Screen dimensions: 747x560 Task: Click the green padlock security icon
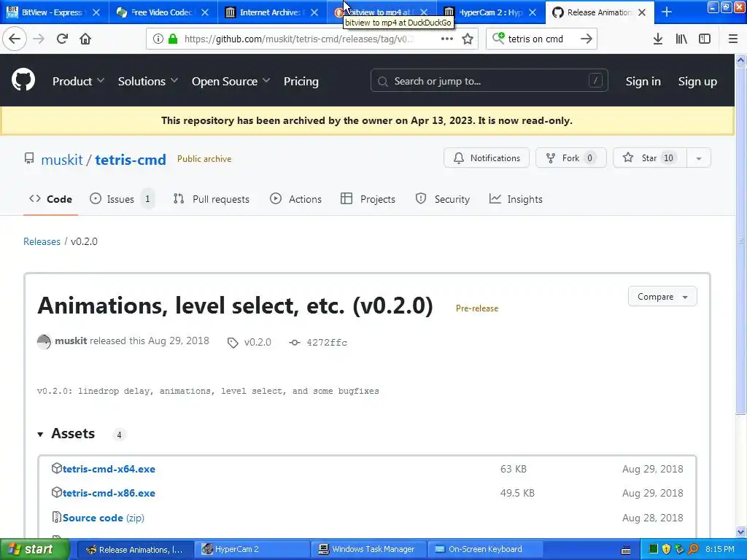173,39
